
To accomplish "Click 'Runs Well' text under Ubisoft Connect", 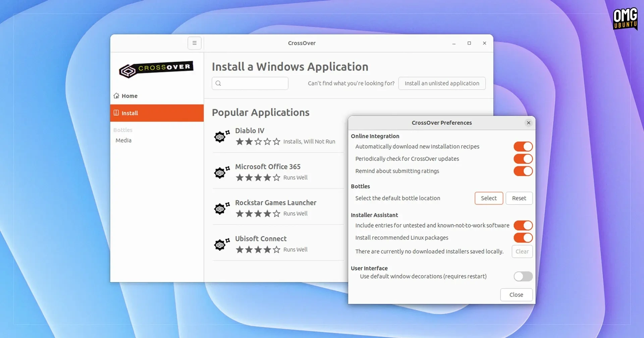I will [x=295, y=249].
